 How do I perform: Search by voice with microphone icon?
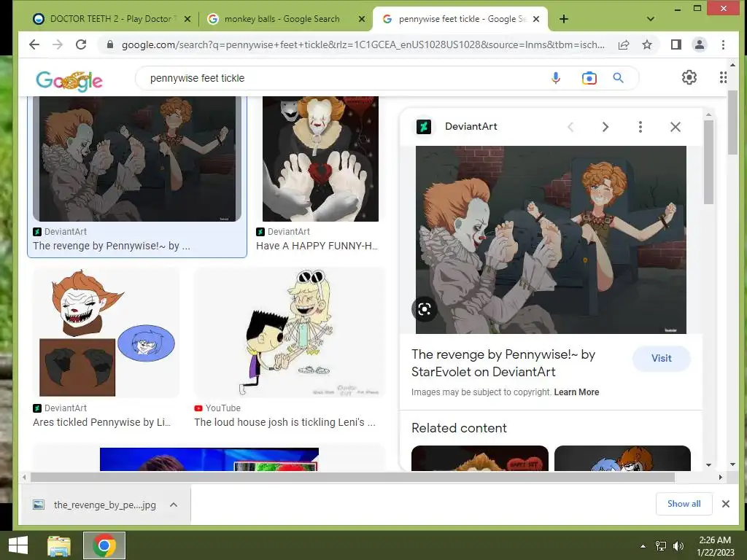(x=555, y=77)
